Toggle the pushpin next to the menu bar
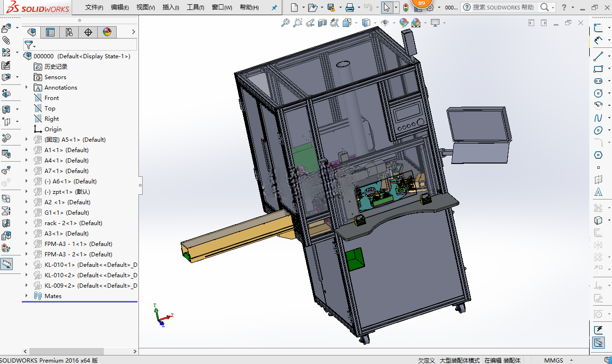The height and width of the screenshot is (364, 612). coord(274,8)
